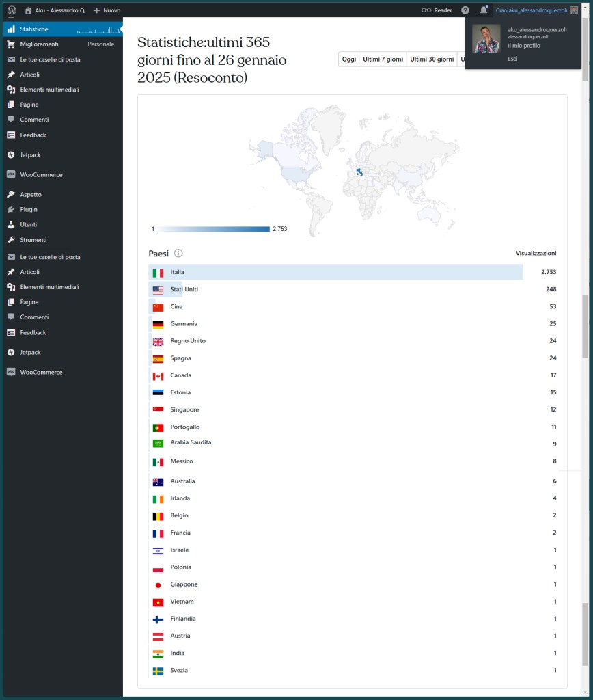Screen dimensions: 593x700
Task: Click the WordPress logo in admin bar
Action: pyautogui.click(x=12, y=10)
